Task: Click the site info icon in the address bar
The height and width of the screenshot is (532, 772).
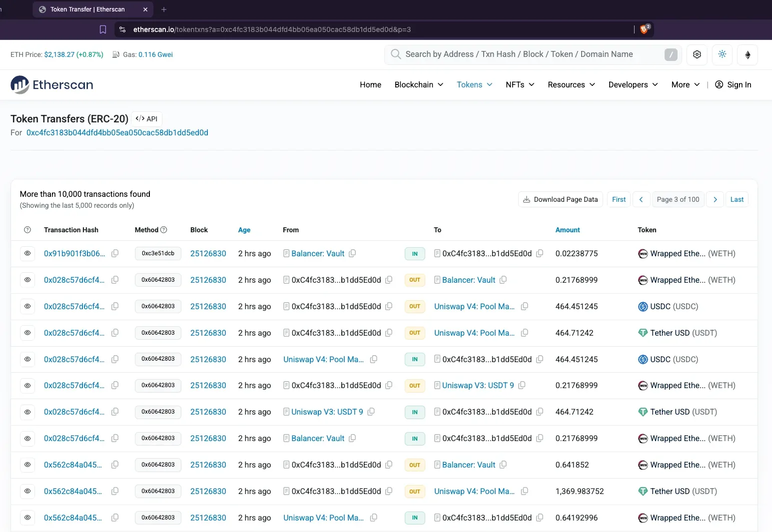Action: [122, 29]
